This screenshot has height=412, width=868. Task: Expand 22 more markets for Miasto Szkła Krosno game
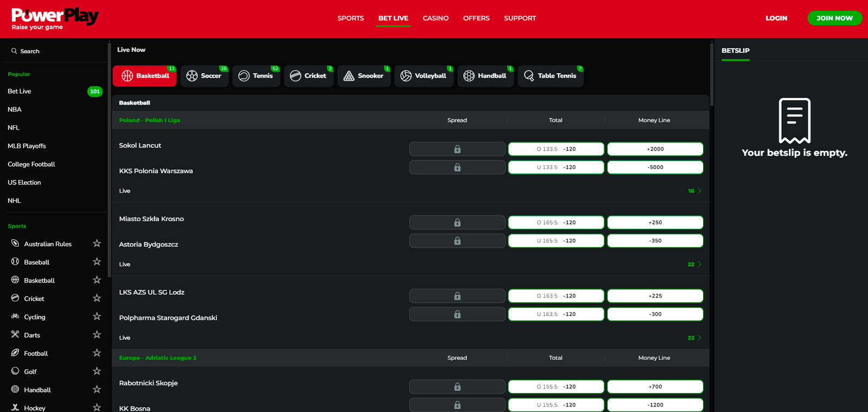694,265
